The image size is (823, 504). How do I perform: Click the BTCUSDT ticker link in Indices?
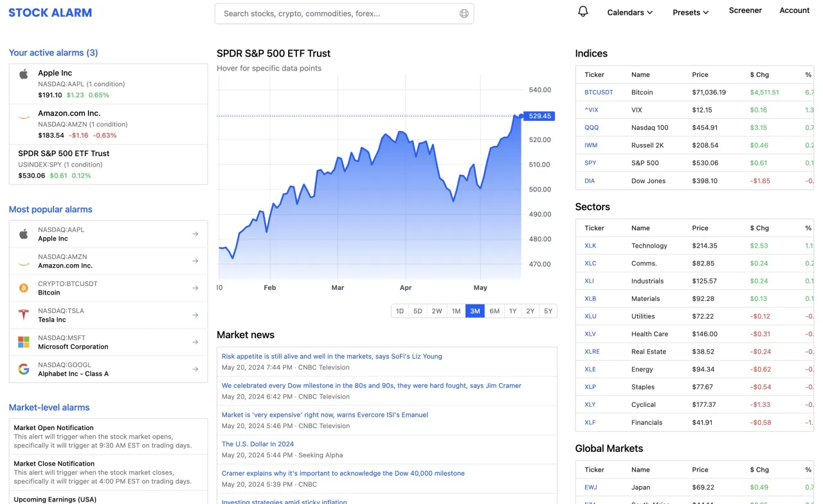pyautogui.click(x=599, y=92)
